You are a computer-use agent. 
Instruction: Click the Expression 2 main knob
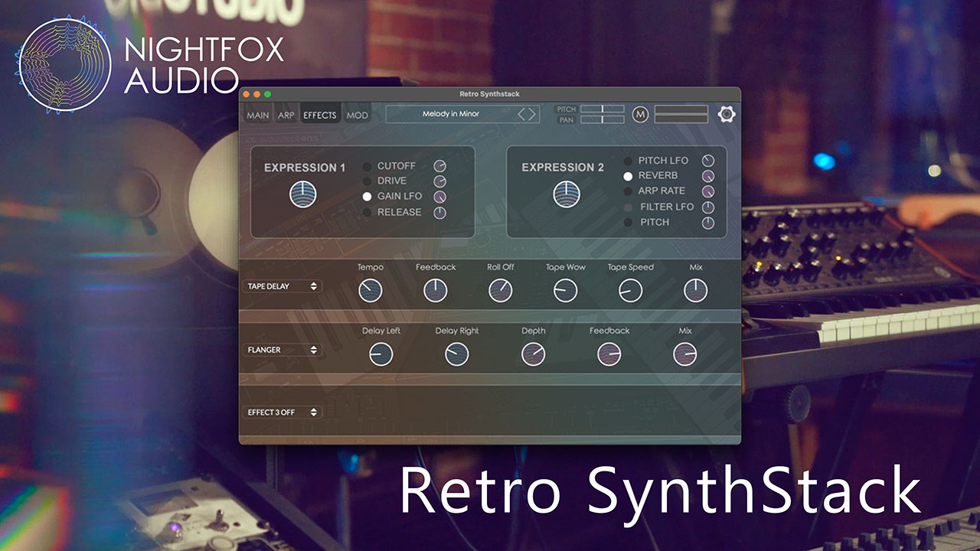pos(567,194)
